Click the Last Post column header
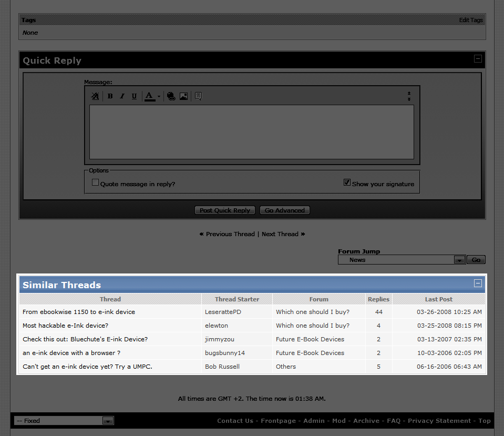This screenshot has width=504, height=436. pos(438,299)
